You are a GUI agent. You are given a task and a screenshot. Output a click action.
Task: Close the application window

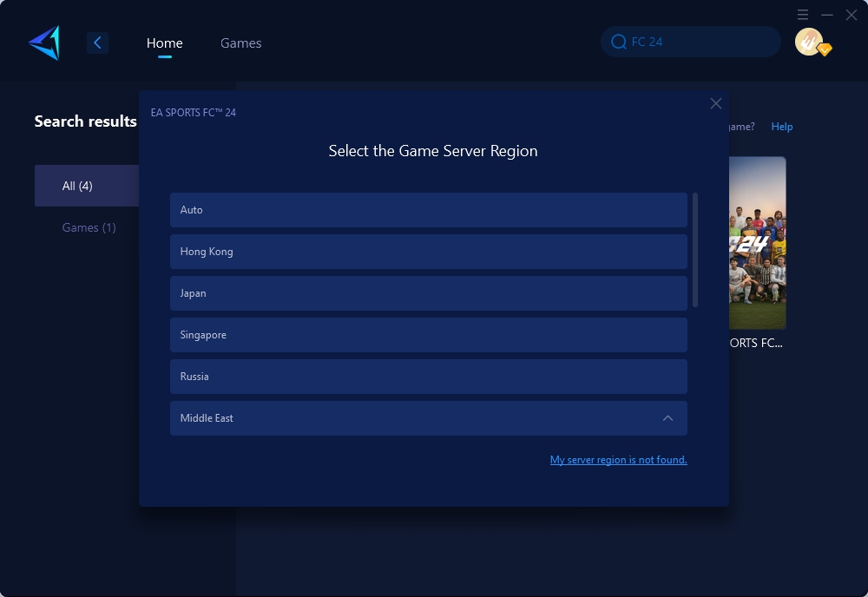coord(852,15)
